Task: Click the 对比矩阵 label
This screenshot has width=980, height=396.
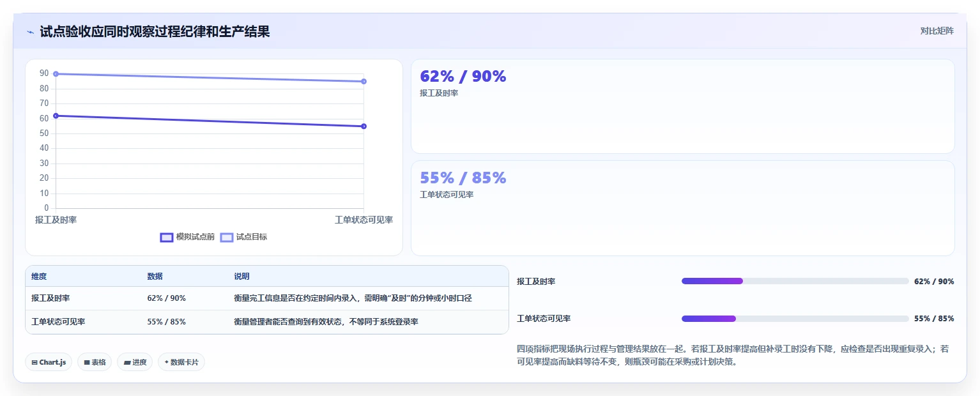Action: tap(937, 31)
